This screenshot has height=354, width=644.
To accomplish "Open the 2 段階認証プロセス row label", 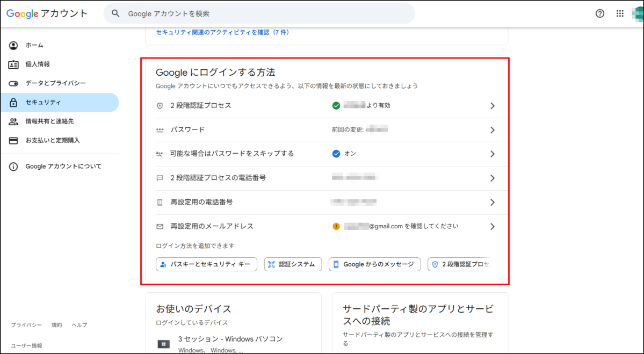I will 201,105.
